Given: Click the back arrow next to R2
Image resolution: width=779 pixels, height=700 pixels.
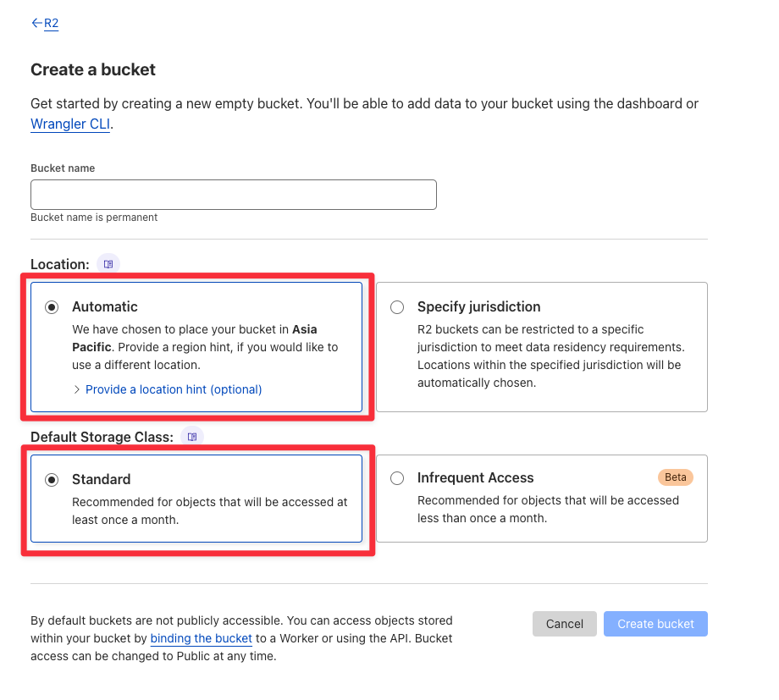Looking at the screenshot, I should pos(36,23).
